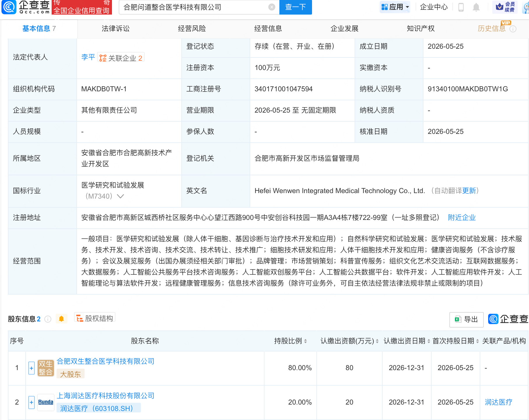Click the 查一下 search button
Image resolution: width=529 pixels, height=420 pixels.
pyautogui.click(x=295, y=7)
